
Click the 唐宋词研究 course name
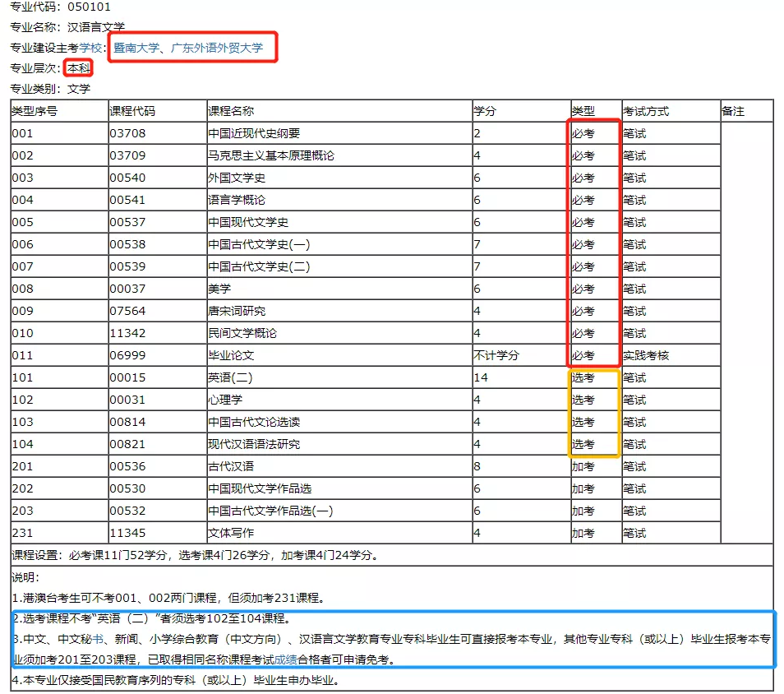tap(237, 311)
